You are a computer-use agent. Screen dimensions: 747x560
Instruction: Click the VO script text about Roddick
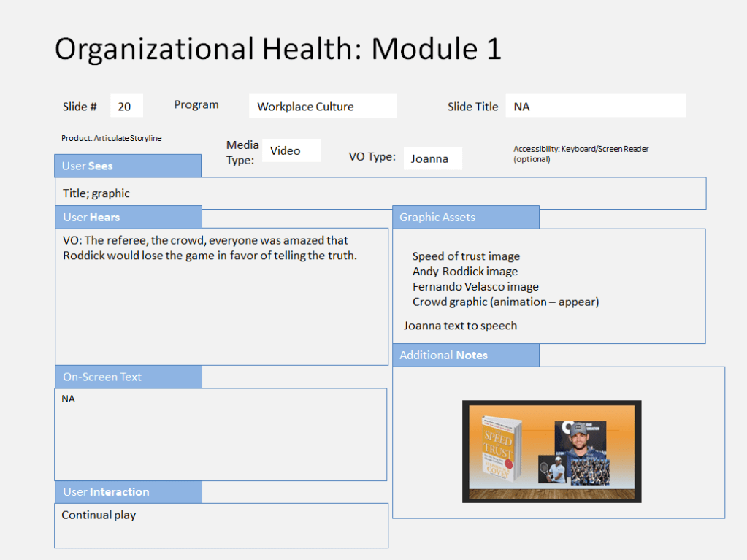(210, 248)
